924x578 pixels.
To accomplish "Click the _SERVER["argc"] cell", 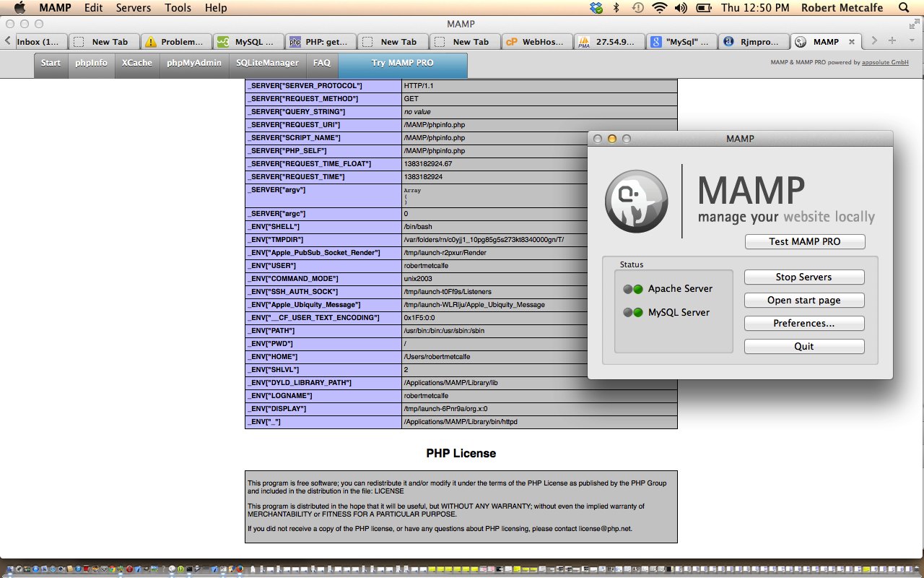I will pyautogui.click(x=323, y=214).
